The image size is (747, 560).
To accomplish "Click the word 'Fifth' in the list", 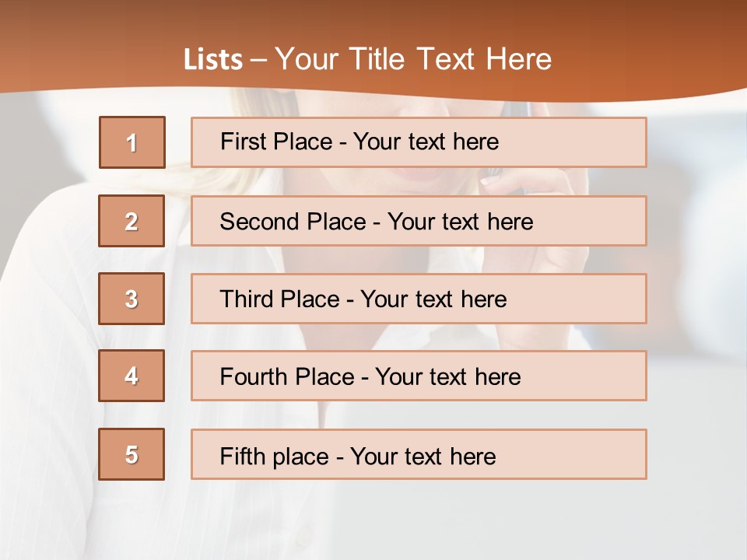I will (x=242, y=456).
